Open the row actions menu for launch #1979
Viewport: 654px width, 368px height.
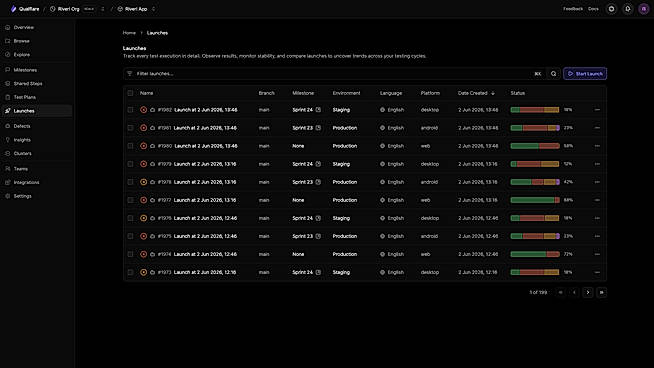597,164
